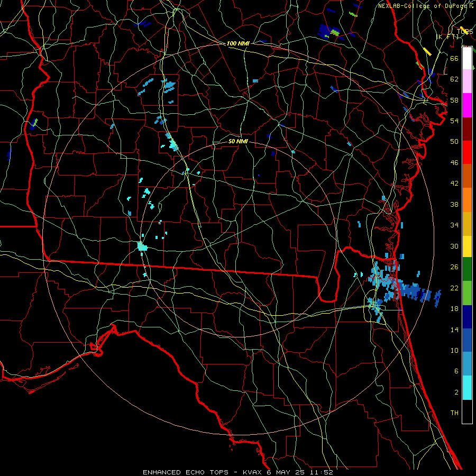This screenshot has width=476, height=476.
Task: Click the light green legend swatch
Action: 467,292
